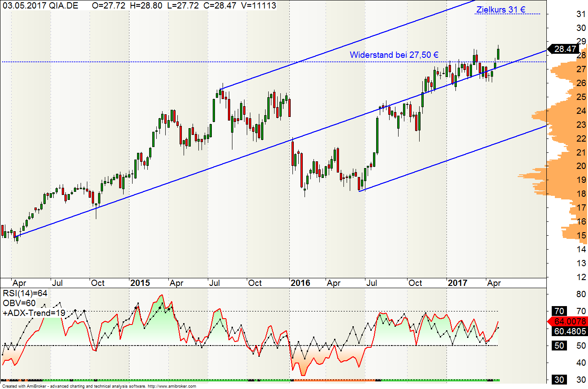
Task: Click the 80 level label on the RSI axis
Action: (x=581, y=294)
